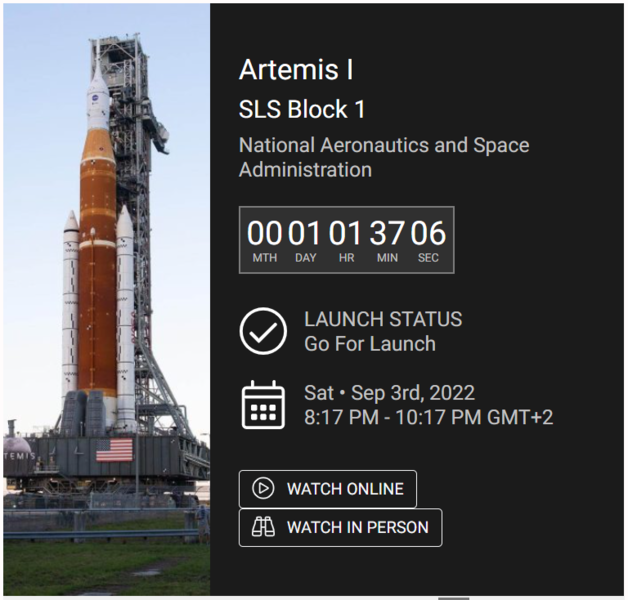Click the SLS Block 1 text

pos(302,109)
